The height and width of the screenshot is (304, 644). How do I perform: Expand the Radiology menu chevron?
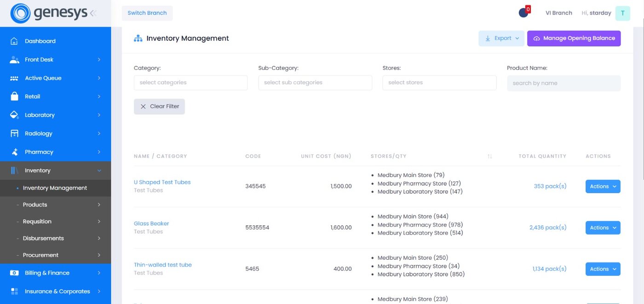[99, 133]
